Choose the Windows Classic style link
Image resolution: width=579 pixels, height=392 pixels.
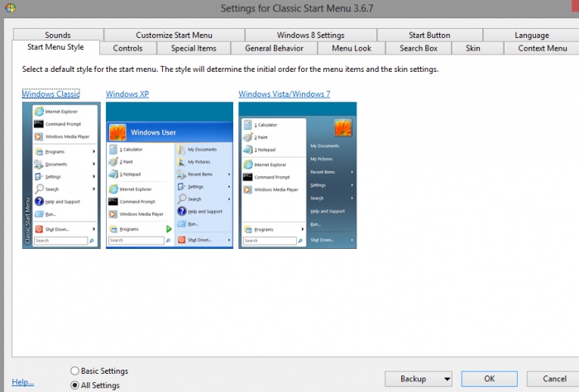51,94
